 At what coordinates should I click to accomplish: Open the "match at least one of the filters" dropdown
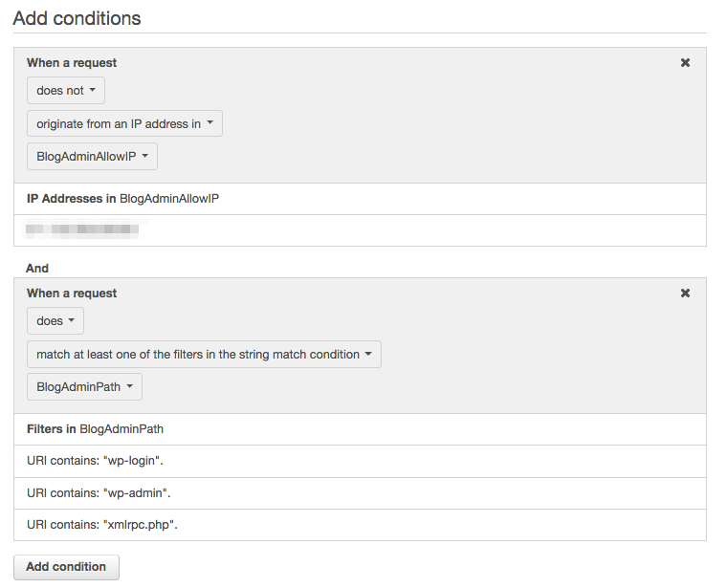click(204, 354)
